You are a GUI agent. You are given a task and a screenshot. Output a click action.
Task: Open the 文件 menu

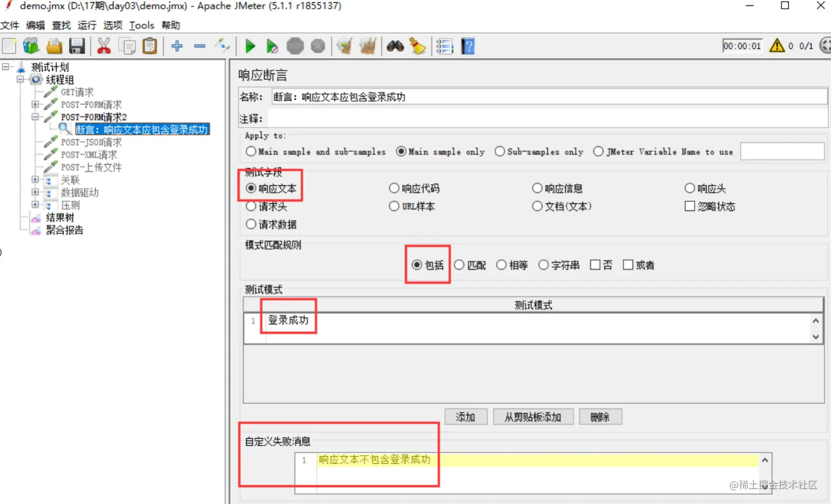tap(10, 25)
